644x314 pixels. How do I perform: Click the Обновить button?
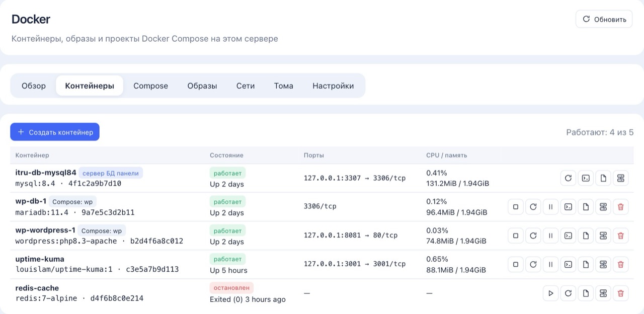tap(604, 19)
